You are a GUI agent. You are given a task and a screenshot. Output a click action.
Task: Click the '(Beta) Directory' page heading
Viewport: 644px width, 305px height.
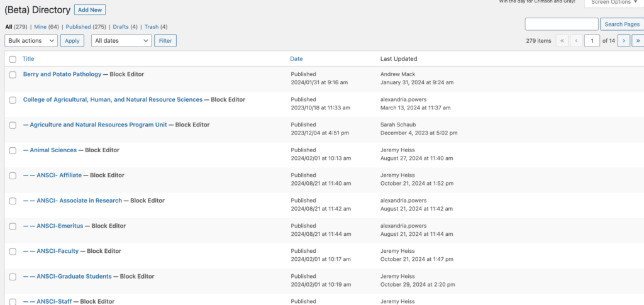[37, 10]
